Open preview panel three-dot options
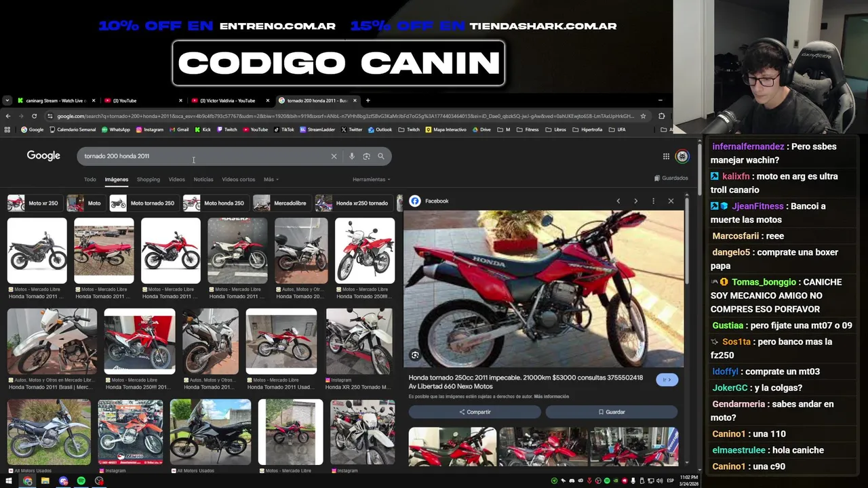868x488 pixels. pos(653,201)
